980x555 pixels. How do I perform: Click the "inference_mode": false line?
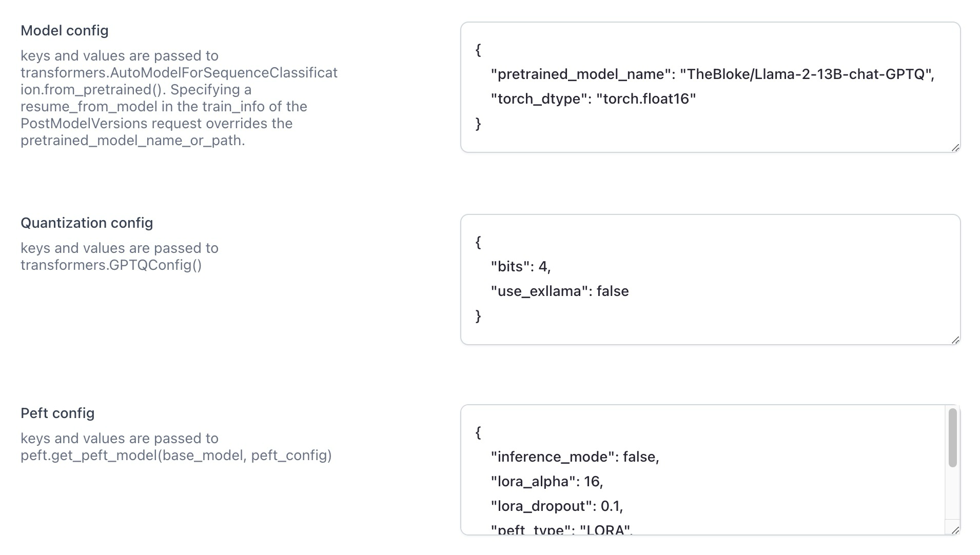pyautogui.click(x=575, y=457)
